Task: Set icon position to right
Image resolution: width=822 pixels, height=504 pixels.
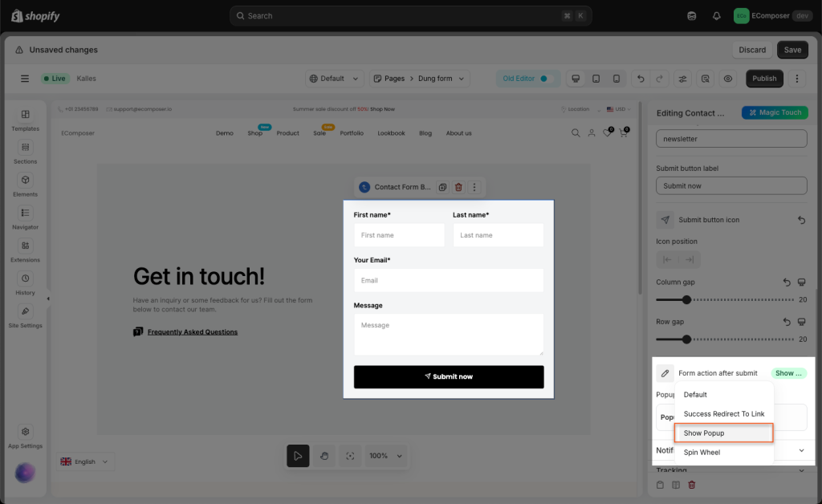Action: [x=689, y=259]
